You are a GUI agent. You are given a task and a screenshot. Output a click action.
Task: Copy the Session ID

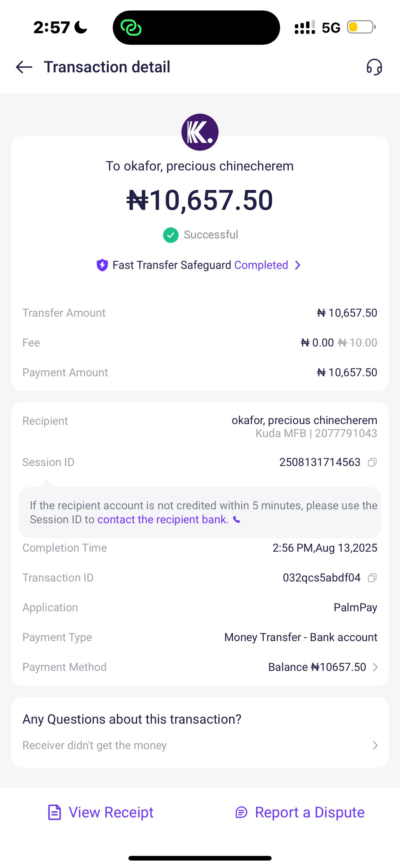[x=372, y=462]
